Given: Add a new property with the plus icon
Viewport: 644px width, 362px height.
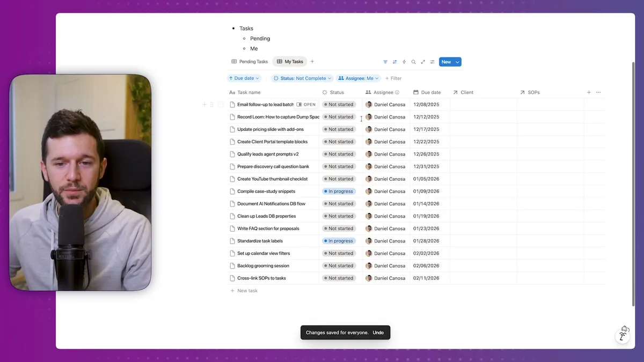Looking at the screenshot, I should 589,92.
